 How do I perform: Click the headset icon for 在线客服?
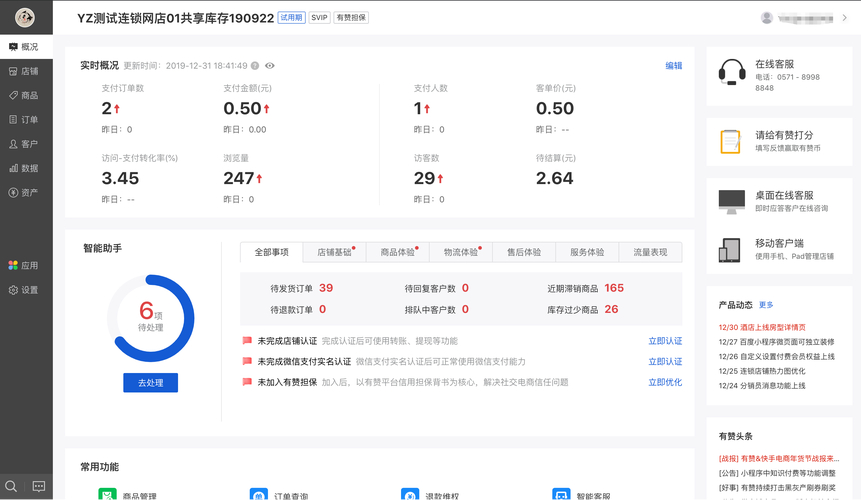732,72
